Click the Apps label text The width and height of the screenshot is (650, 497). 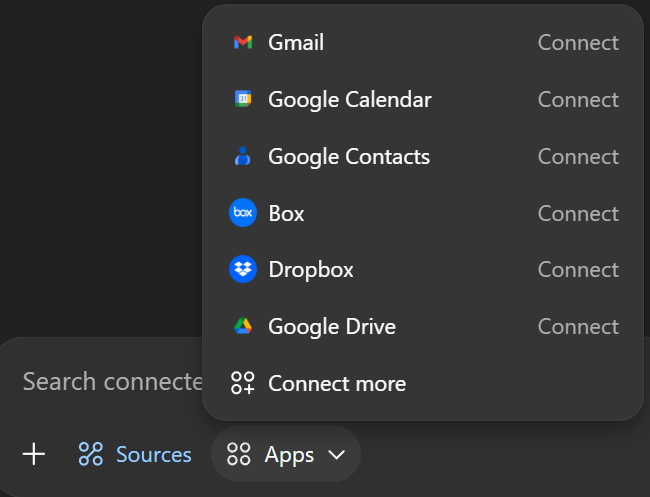point(289,456)
